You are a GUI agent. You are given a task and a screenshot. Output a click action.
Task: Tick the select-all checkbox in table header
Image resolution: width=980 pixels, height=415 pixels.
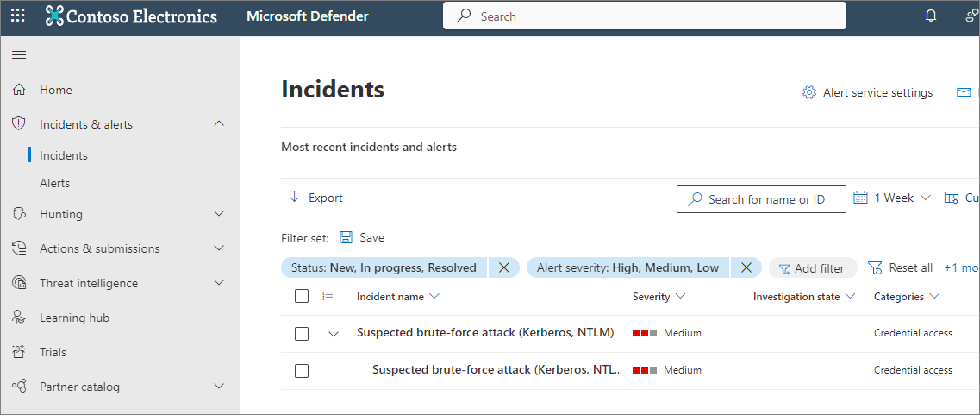point(302,296)
